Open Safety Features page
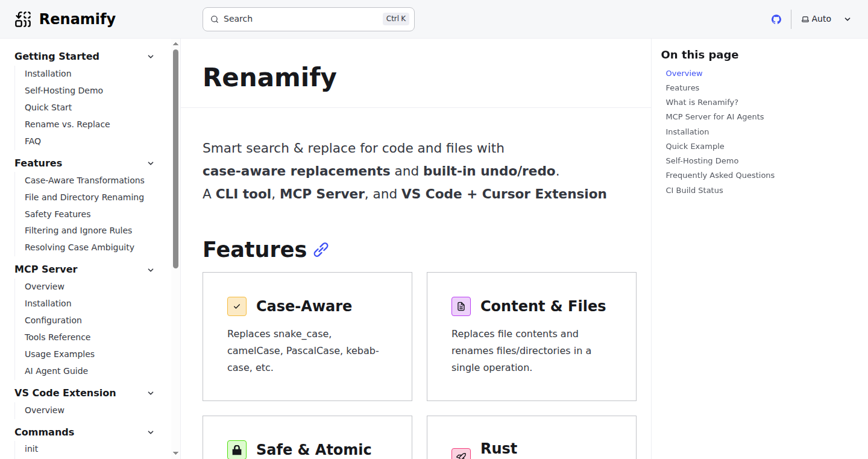The height and width of the screenshot is (459, 868). pos(58,214)
